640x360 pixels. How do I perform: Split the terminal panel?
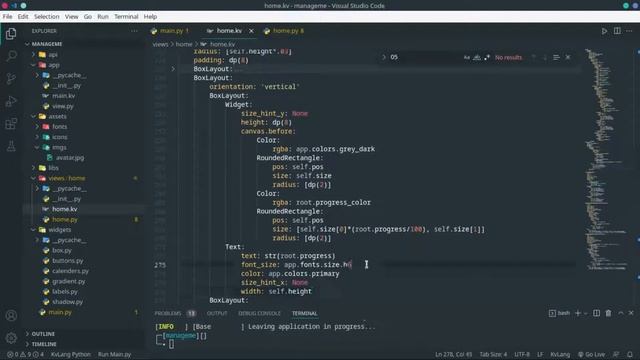pyautogui.click(x=596, y=313)
